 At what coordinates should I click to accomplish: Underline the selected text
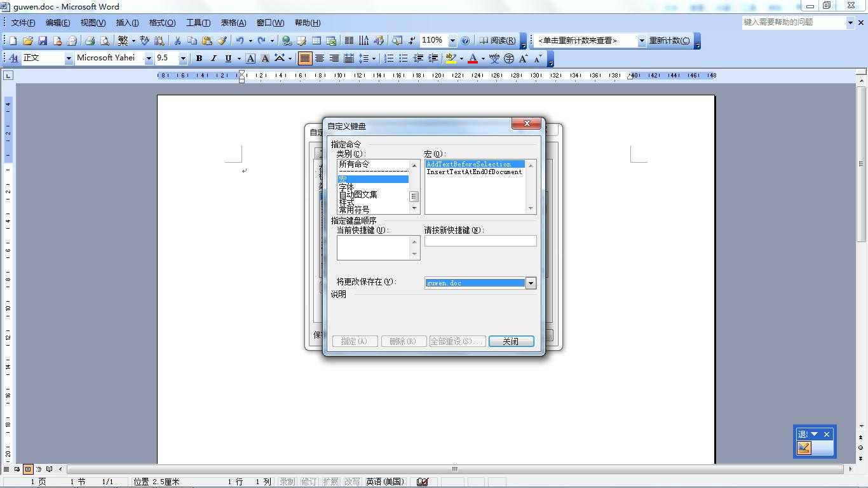point(228,58)
